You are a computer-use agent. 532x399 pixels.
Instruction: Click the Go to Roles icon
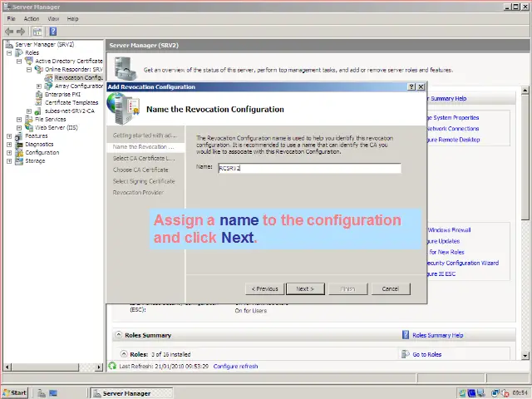[x=406, y=354]
